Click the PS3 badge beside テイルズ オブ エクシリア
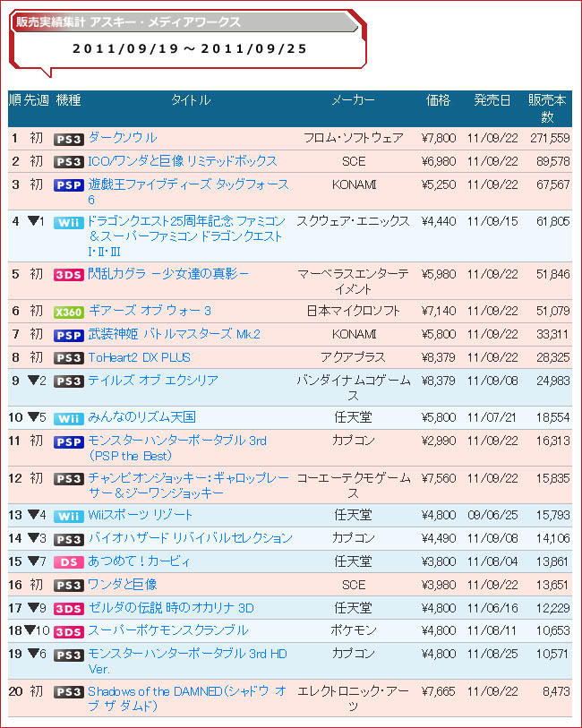 point(69,381)
